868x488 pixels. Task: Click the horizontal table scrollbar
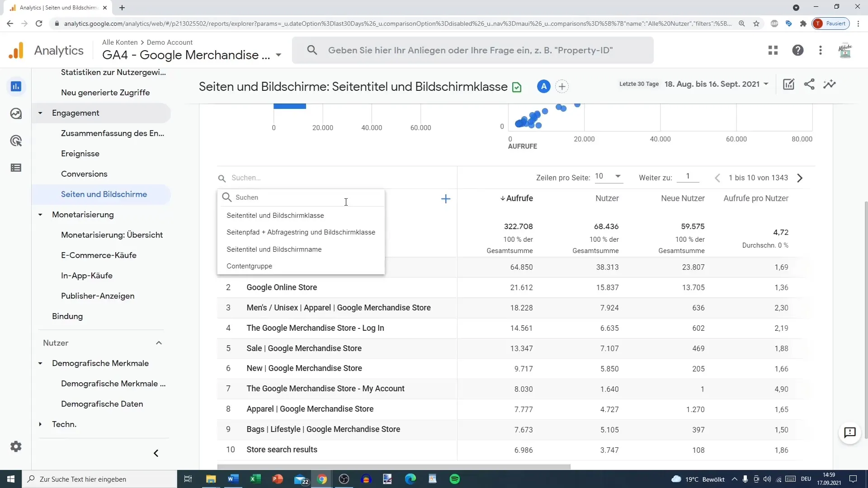click(x=394, y=467)
